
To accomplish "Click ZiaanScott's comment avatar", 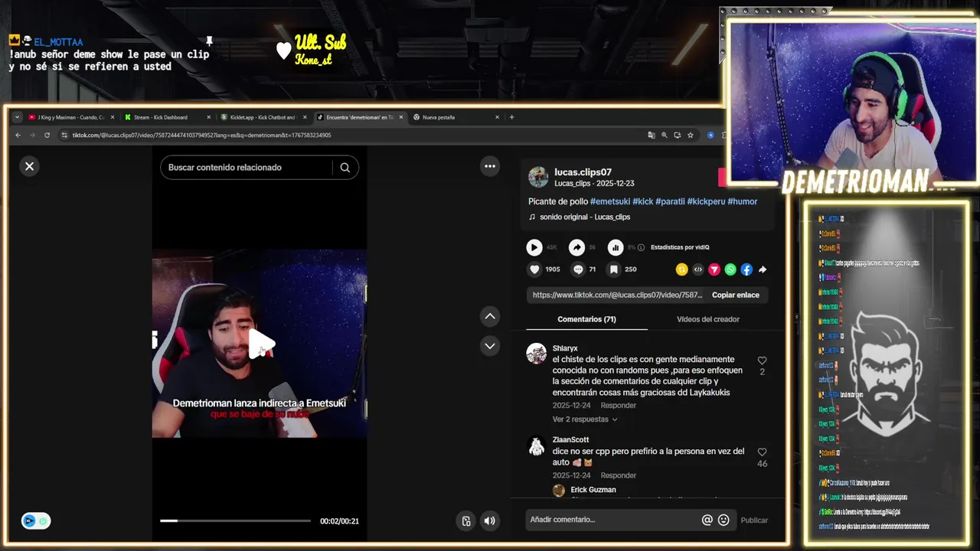I will point(537,447).
